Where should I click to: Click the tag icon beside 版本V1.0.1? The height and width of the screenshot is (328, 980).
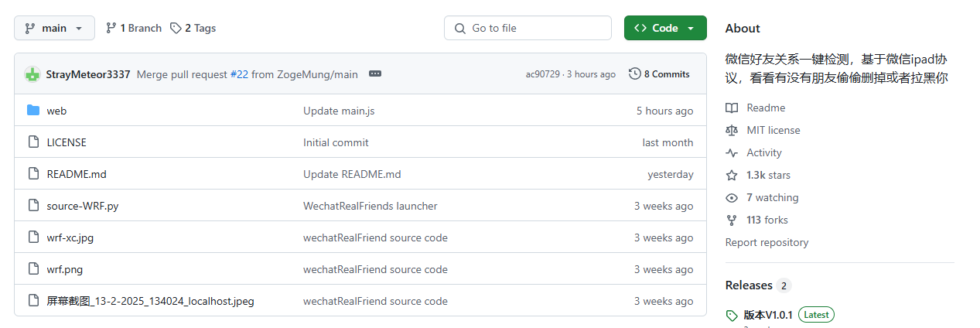click(732, 316)
